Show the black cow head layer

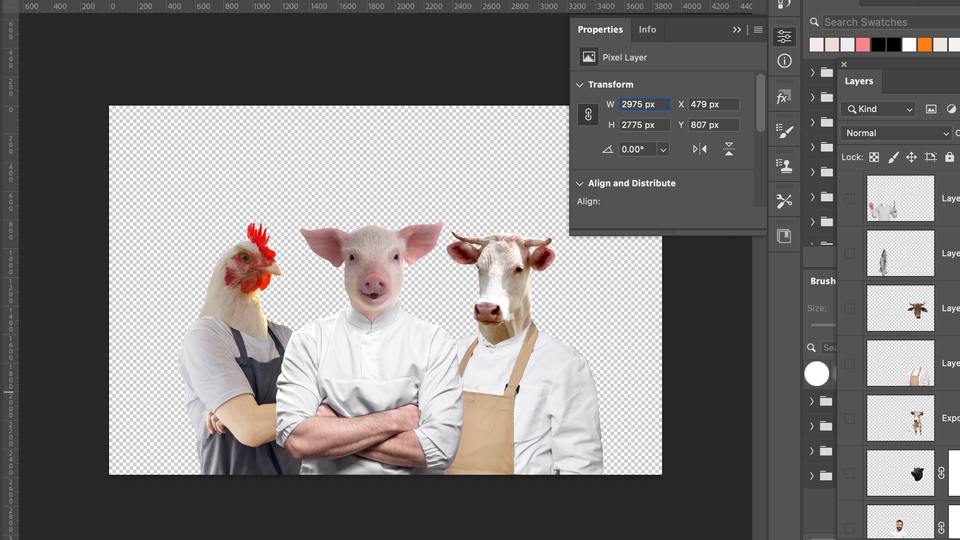pos(850,473)
